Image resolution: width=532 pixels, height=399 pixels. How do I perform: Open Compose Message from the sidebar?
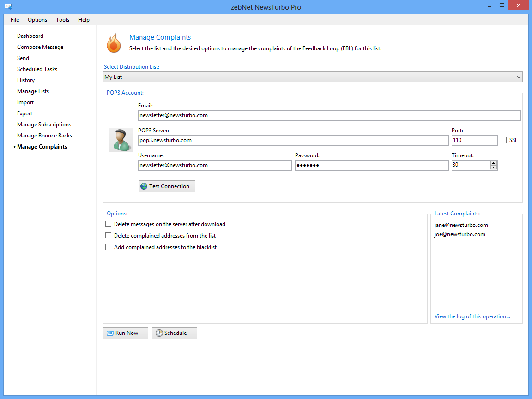point(40,47)
